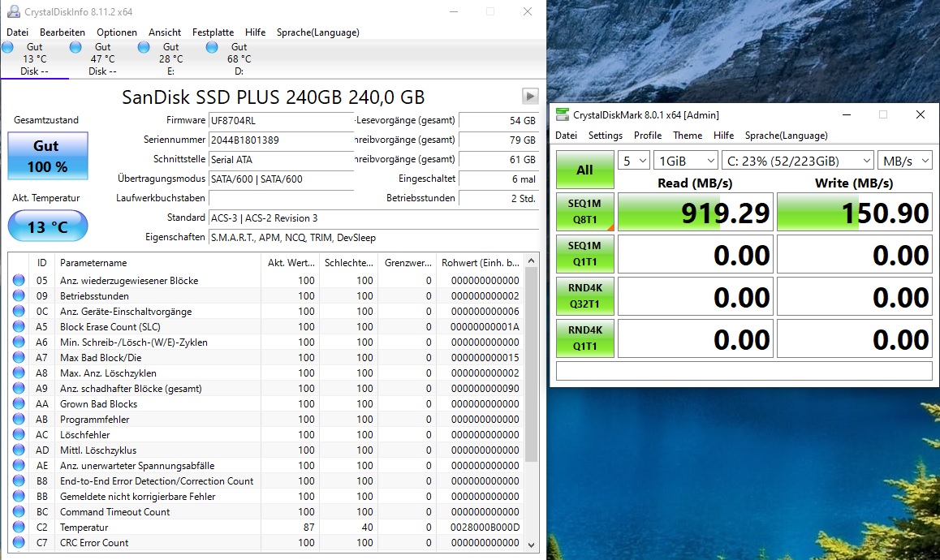Click scrollbar up arrow in SMART attribute list
The height and width of the screenshot is (560, 940).
[531, 261]
